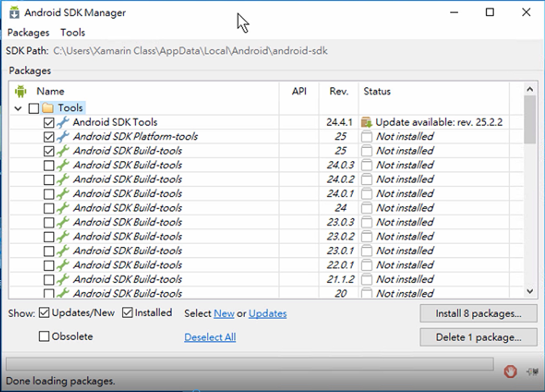Click the Rev. column header

(x=339, y=91)
